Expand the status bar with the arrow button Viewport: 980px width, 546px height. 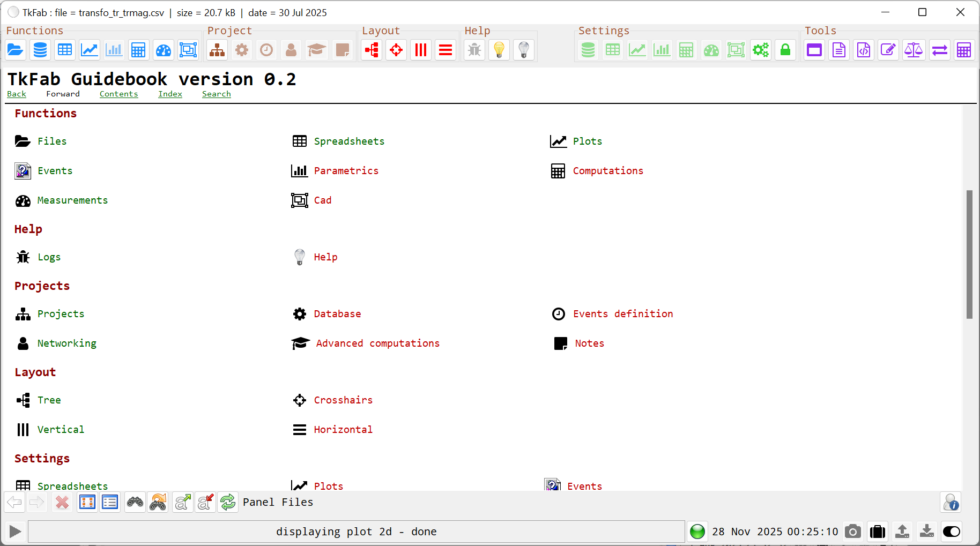tap(14, 531)
